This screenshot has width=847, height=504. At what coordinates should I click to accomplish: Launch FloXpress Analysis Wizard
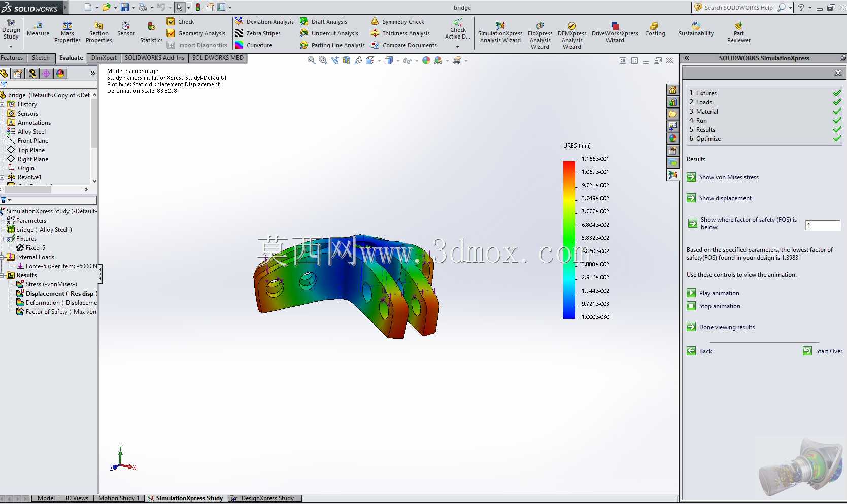tap(540, 35)
